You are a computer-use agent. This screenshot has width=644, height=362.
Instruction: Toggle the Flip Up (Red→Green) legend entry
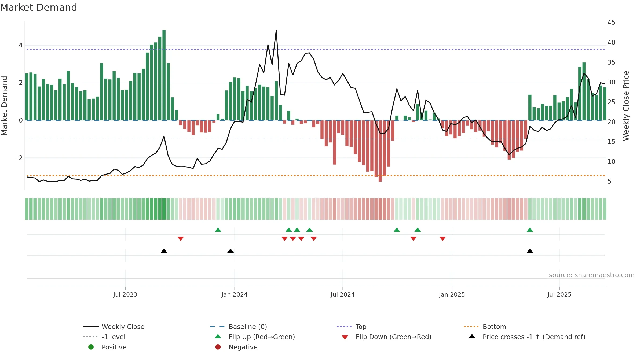(x=255, y=337)
